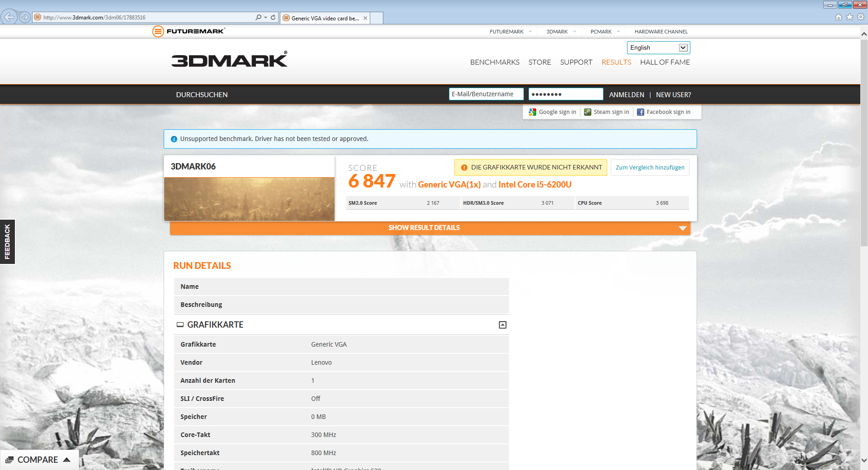The width and height of the screenshot is (868, 470).
Task: Click the Facebook sign in icon
Action: point(641,112)
